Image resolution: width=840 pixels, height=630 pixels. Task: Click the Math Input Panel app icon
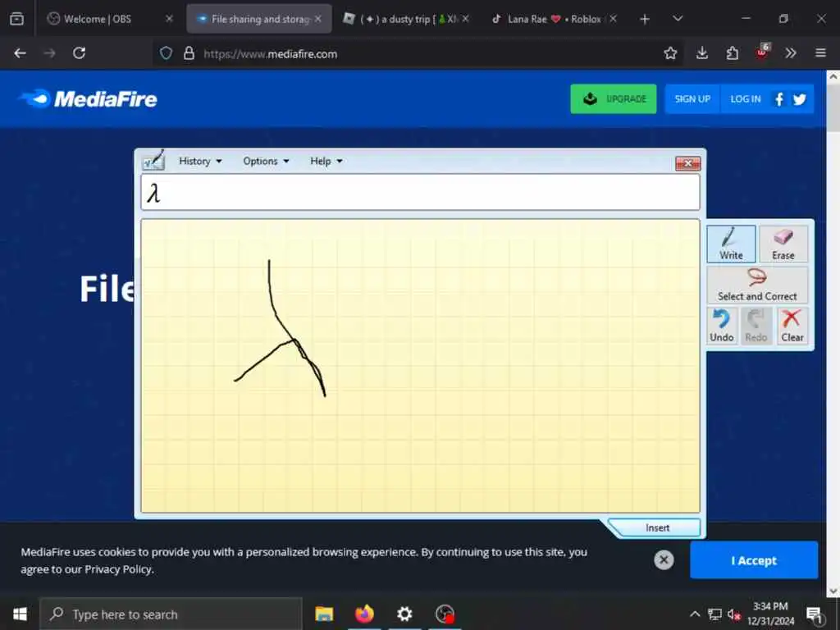(153, 160)
